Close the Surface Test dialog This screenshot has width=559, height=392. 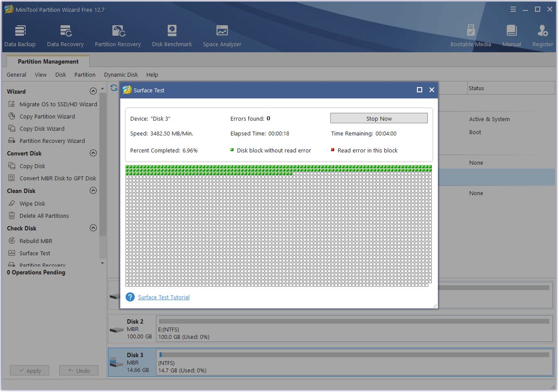pos(432,90)
